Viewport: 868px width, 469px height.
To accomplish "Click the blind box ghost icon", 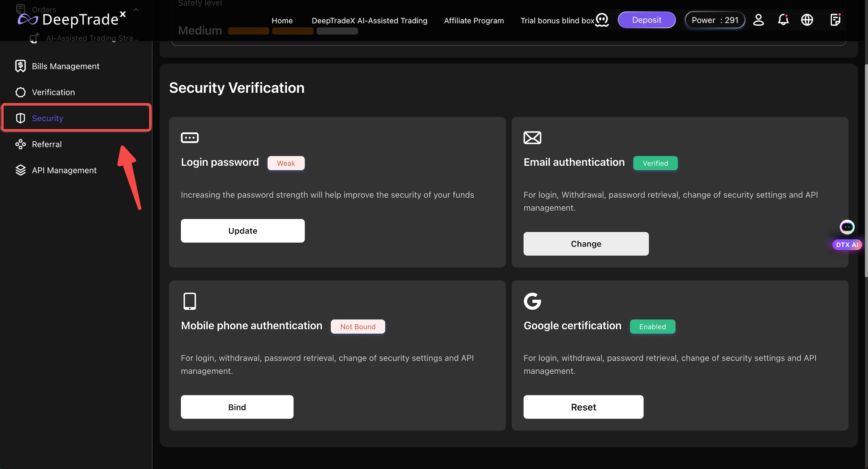I will tap(602, 20).
